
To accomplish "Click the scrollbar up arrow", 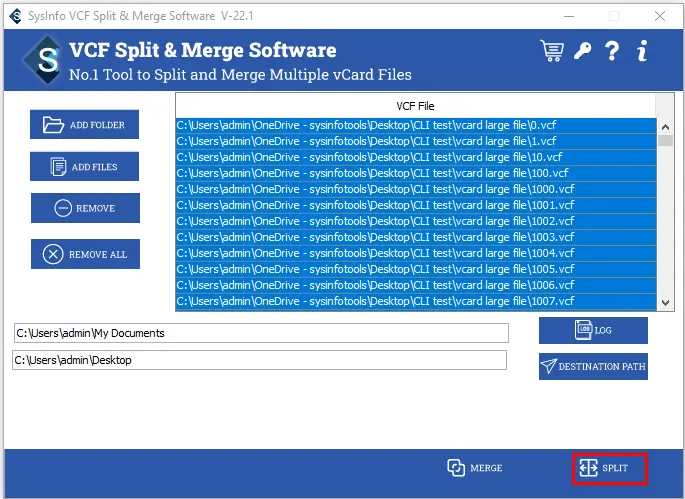I will [x=666, y=126].
